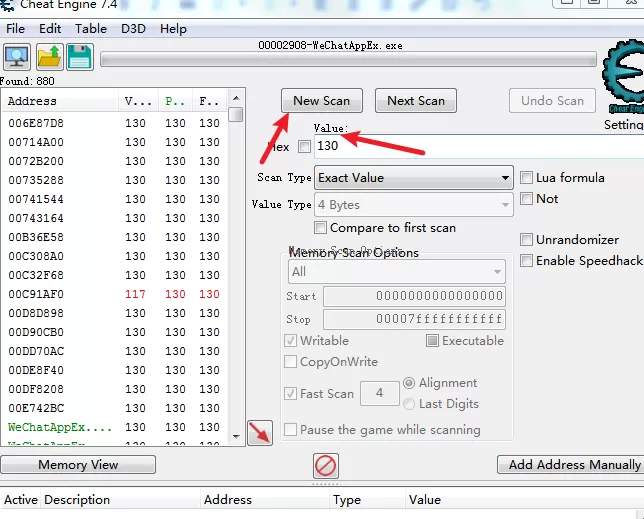644x519 pixels.
Task: Toggle Fast Scan checkbox
Action: pos(291,394)
